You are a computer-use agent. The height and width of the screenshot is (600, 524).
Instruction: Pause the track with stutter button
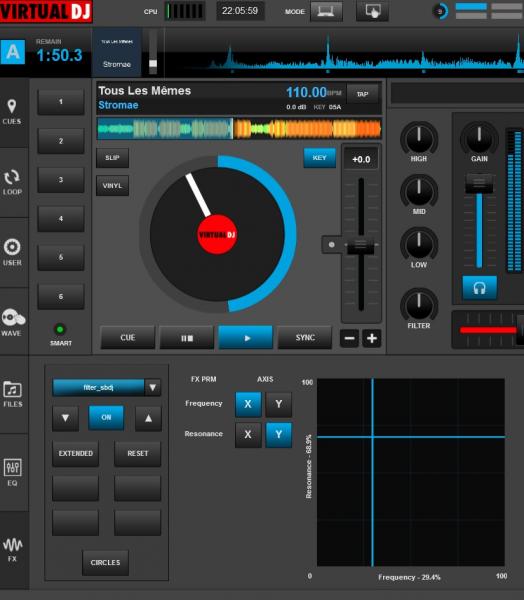tap(187, 338)
